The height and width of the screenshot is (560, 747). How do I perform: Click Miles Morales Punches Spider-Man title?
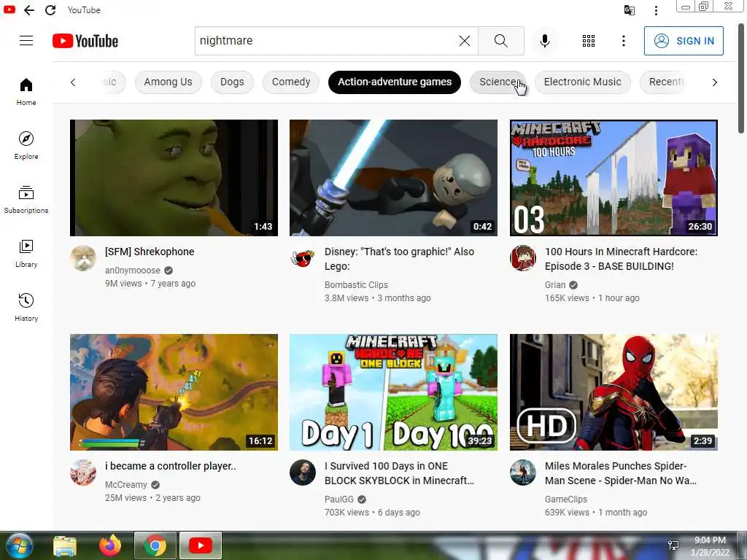point(620,473)
